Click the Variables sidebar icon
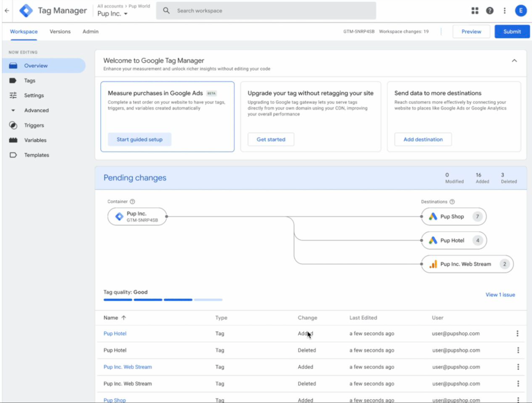The width and height of the screenshot is (532, 403). (13, 140)
